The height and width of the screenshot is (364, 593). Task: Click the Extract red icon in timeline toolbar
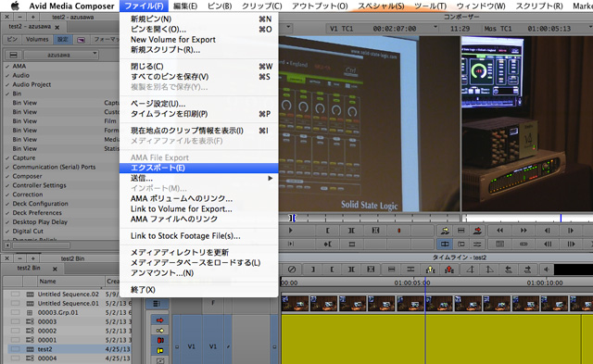tap(449, 270)
